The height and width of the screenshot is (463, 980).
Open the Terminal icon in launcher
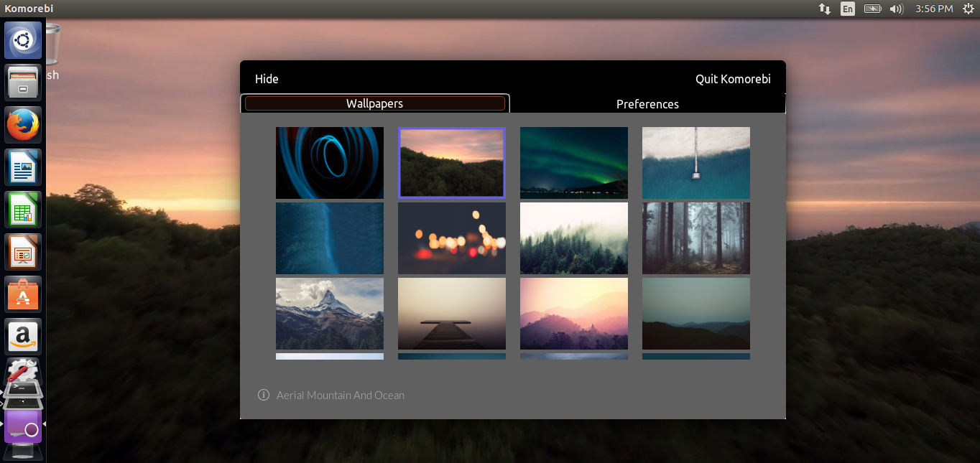(x=23, y=390)
